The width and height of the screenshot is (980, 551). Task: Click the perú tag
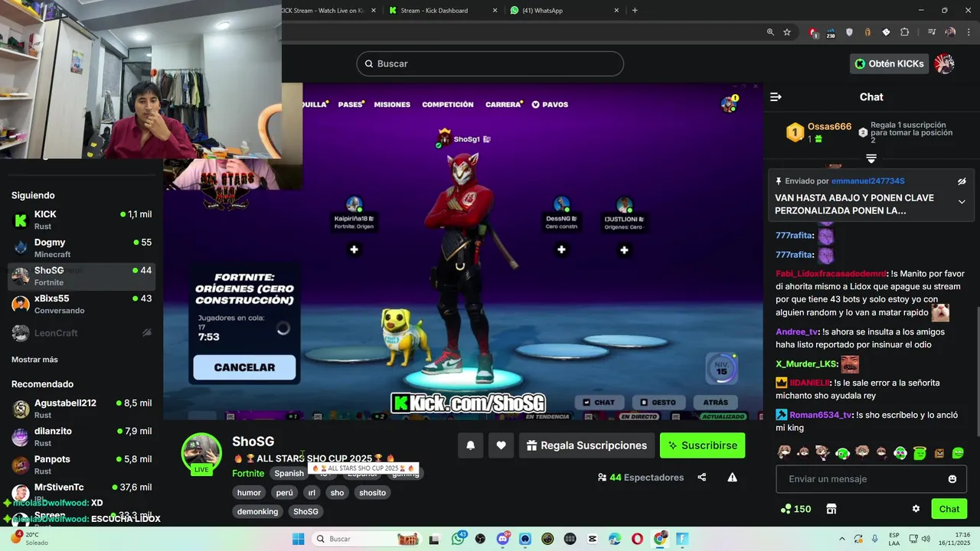point(285,493)
